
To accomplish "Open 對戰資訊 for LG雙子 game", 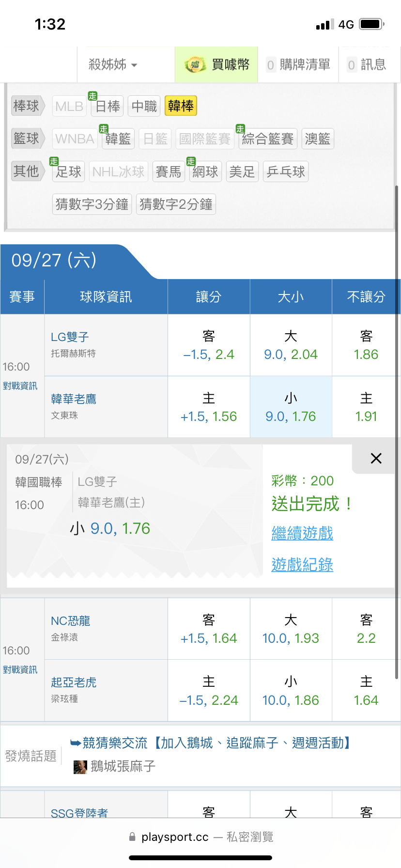I will pyautogui.click(x=20, y=386).
